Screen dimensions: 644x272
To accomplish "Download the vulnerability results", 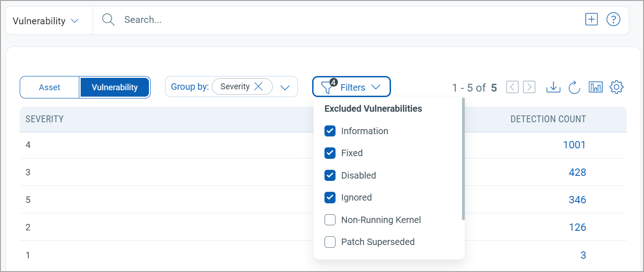I will (x=553, y=87).
